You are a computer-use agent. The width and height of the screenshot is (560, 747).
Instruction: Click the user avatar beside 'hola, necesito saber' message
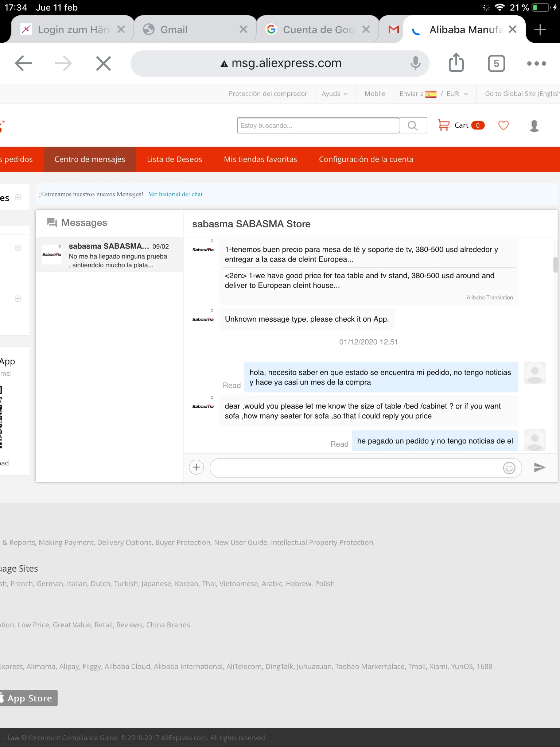[534, 373]
